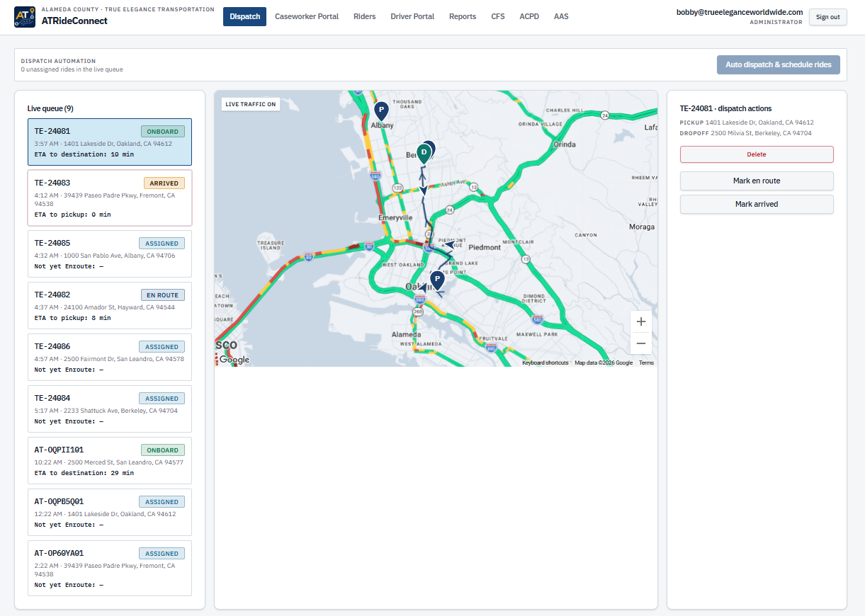Select ride TE-24083 in live queue

tap(110, 198)
